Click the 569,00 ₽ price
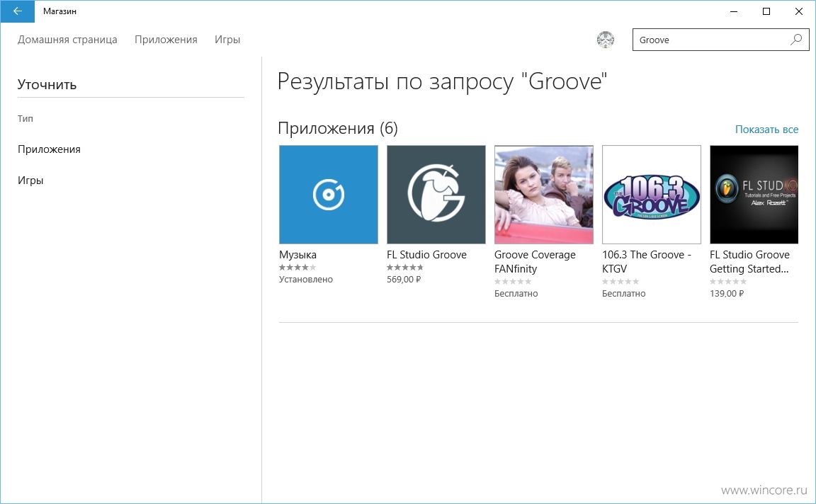Screen dimensions: 816x504 (404, 280)
